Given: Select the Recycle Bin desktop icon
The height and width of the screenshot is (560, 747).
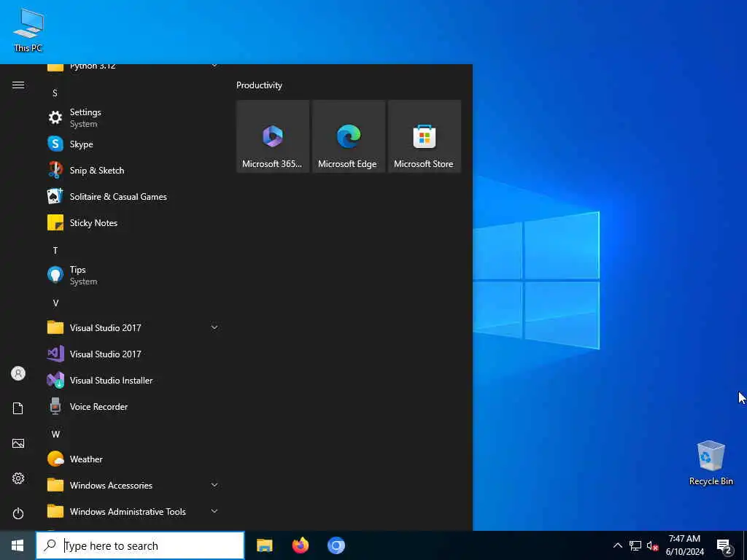Looking at the screenshot, I should [711, 463].
